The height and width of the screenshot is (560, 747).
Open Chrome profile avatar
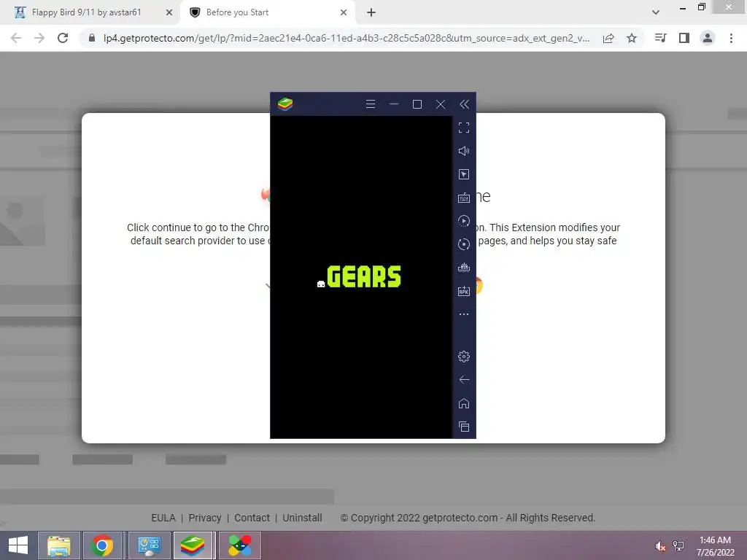[708, 38]
